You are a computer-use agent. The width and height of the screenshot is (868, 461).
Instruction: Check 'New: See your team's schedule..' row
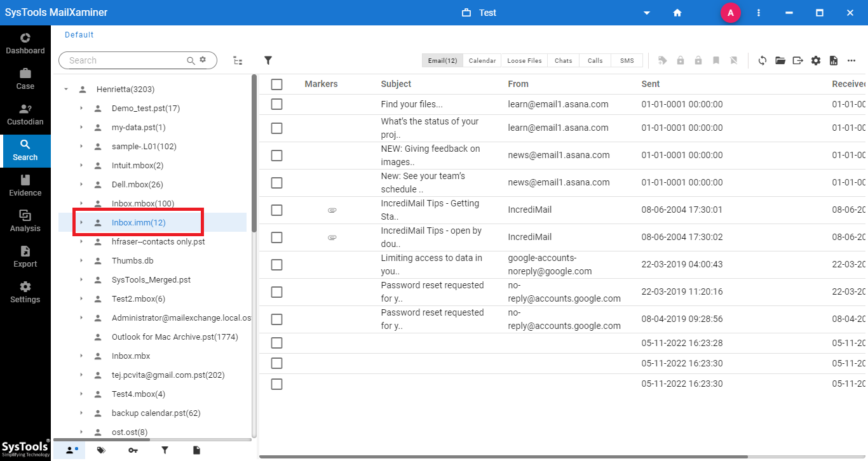[276, 182]
